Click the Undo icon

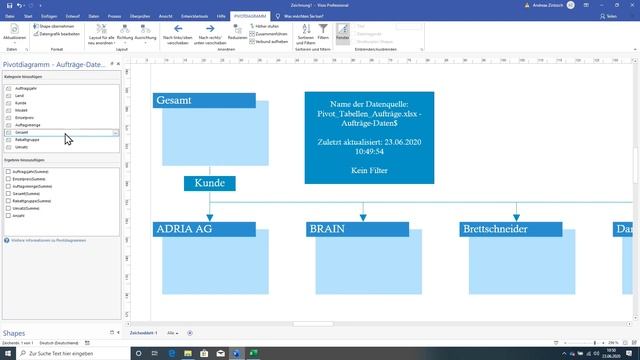click(x=19, y=6)
